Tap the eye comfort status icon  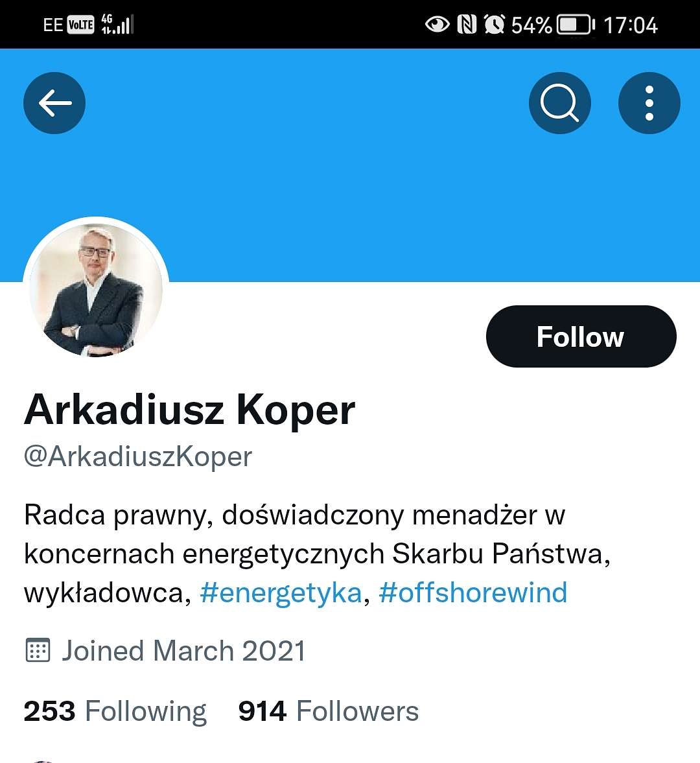pyautogui.click(x=437, y=24)
